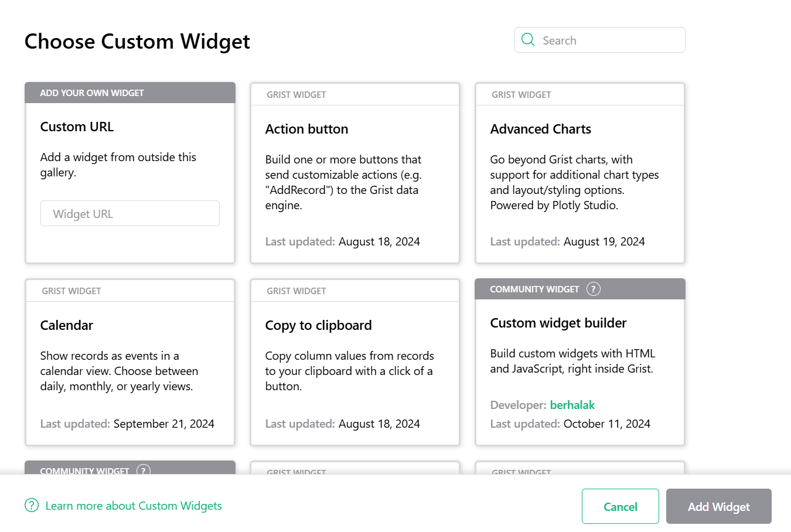The image size is (791, 532).
Task: Click the question mark icon on the bottom-left Community Widget card
Action: pos(143,470)
